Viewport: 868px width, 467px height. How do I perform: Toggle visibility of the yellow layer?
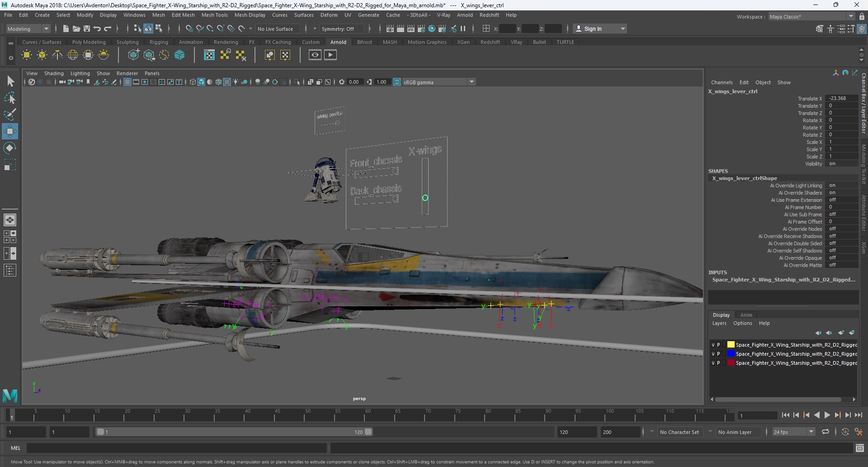(713, 345)
